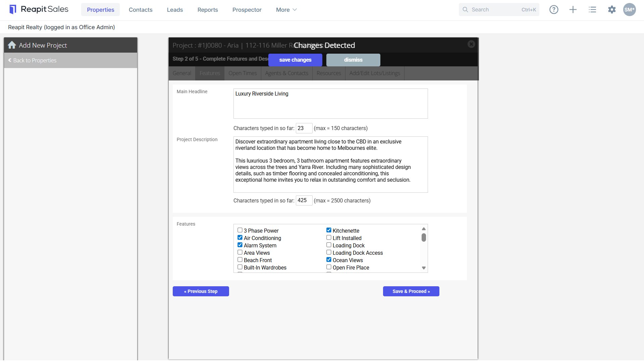Close the project dialog with X icon

click(x=471, y=44)
